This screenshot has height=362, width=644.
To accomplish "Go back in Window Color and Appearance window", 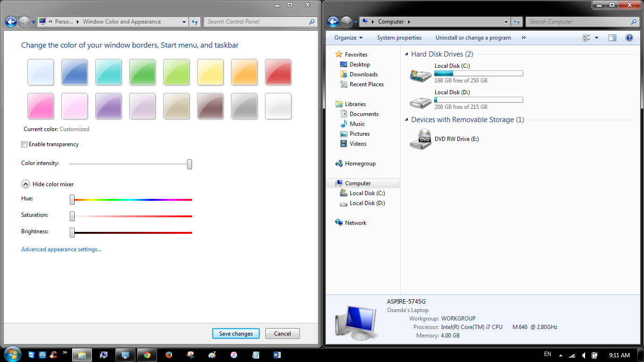I will click(x=11, y=22).
